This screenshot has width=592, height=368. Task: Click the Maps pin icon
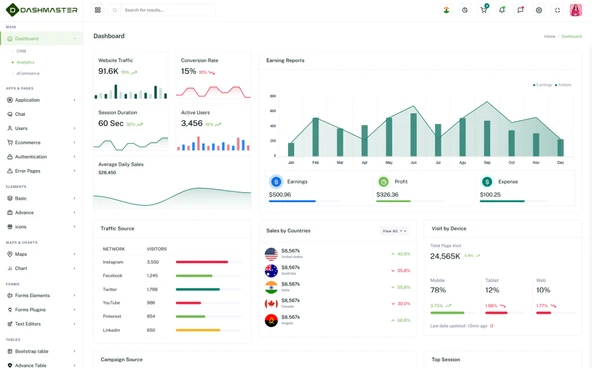[10, 254]
